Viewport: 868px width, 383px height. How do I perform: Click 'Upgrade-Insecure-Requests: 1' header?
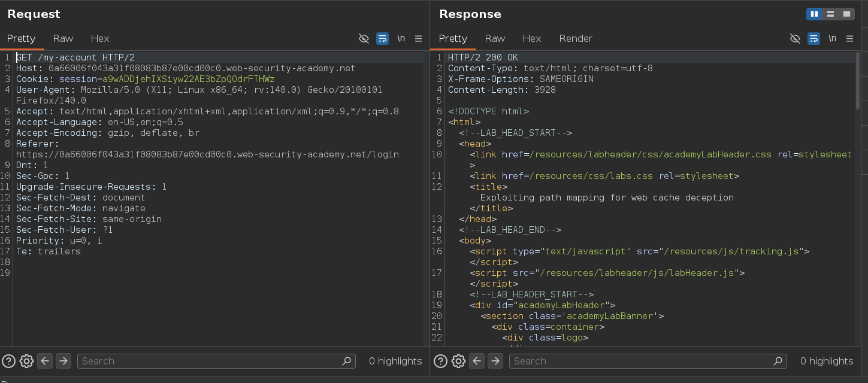point(91,187)
